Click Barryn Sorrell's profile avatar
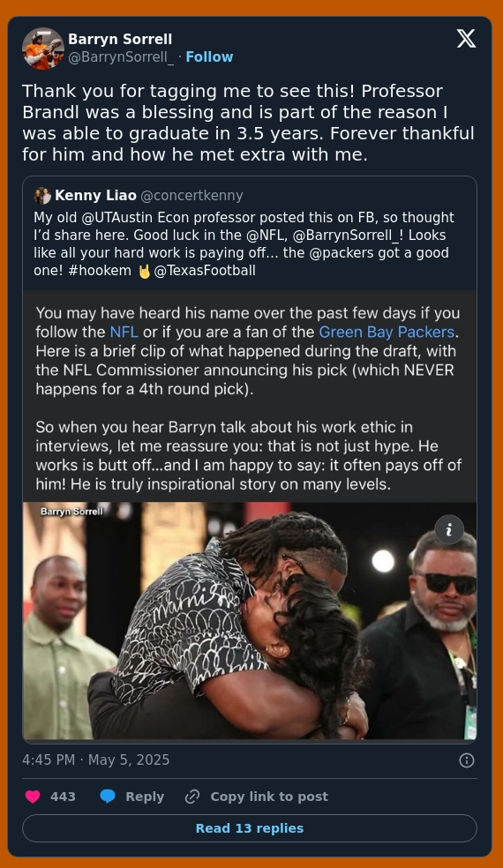503x868 pixels. pyautogui.click(x=43, y=49)
